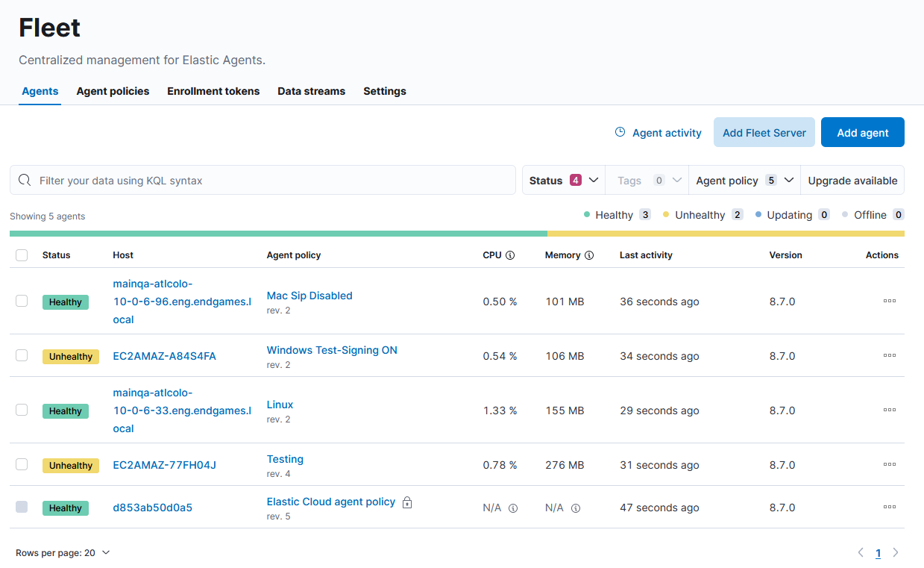Click the info icon next to N/A CPU value

point(513,508)
